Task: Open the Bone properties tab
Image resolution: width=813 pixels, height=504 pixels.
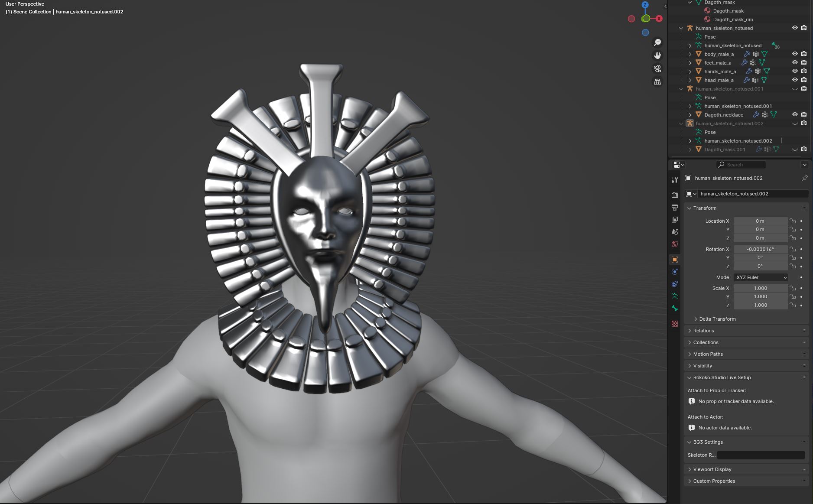Action: [x=675, y=308]
